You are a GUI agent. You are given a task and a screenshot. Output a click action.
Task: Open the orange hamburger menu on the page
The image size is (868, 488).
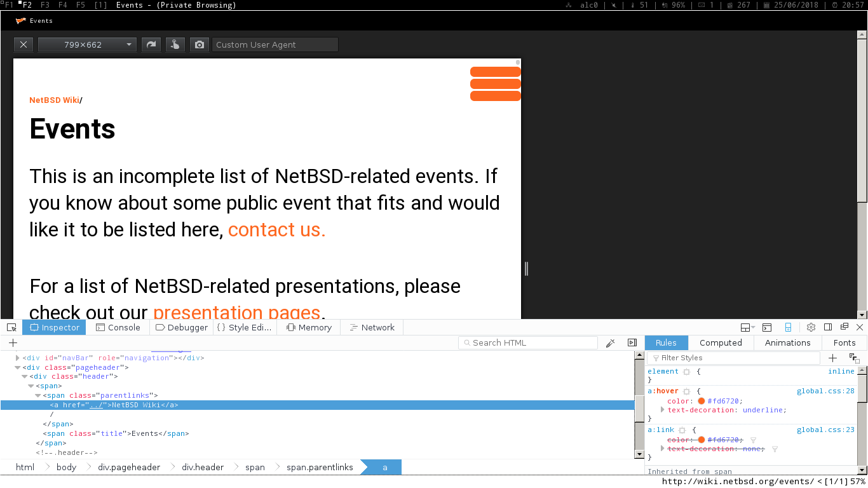click(496, 84)
